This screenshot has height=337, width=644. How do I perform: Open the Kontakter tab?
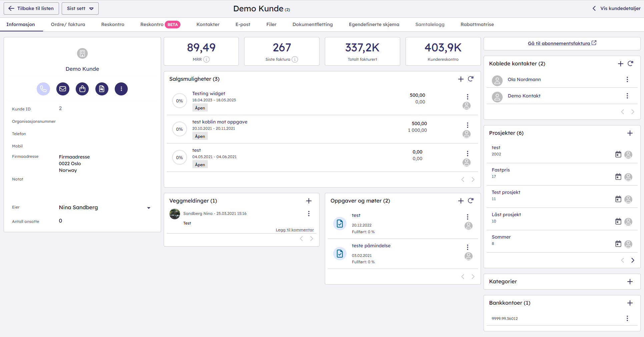point(208,24)
